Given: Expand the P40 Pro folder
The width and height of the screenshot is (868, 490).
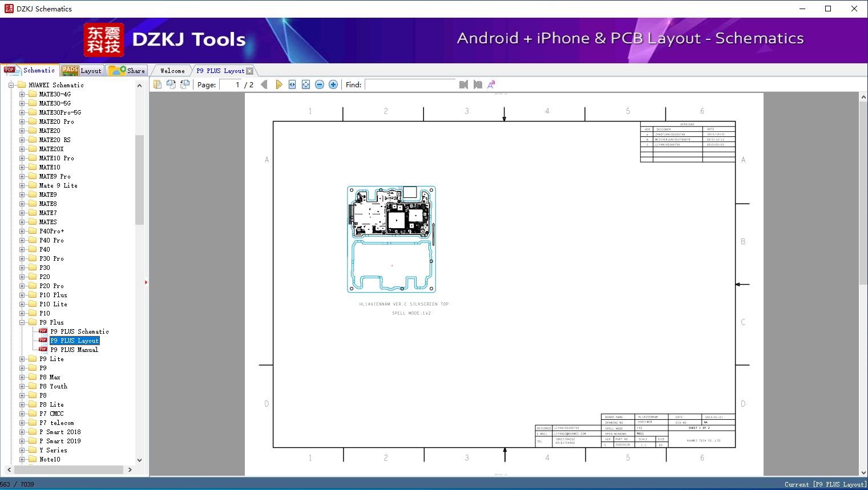Looking at the screenshot, I should coord(22,240).
